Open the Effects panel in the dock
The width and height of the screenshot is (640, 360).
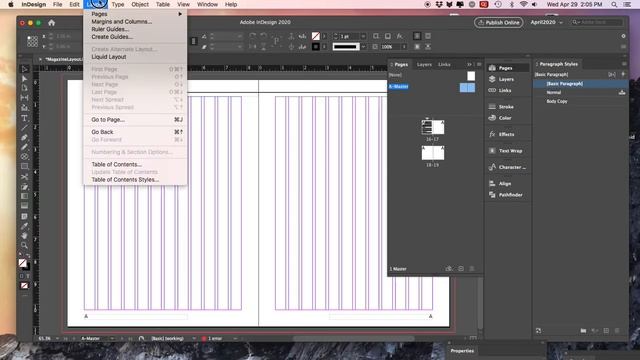click(506, 134)
